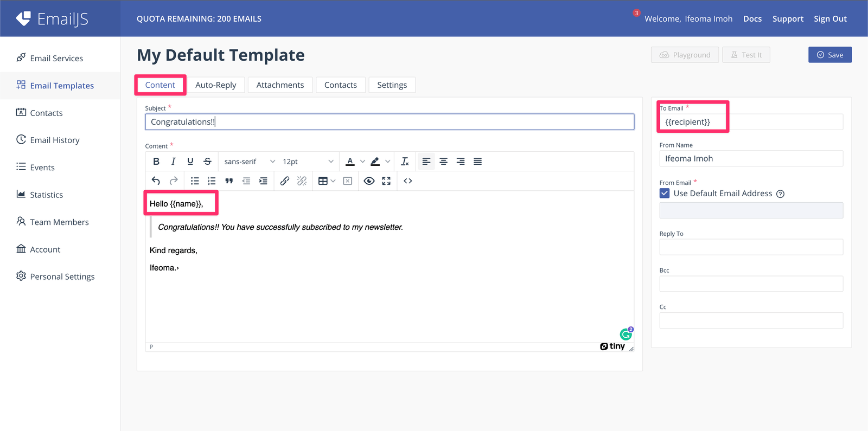Open Docs link in header

coord(752,19)
